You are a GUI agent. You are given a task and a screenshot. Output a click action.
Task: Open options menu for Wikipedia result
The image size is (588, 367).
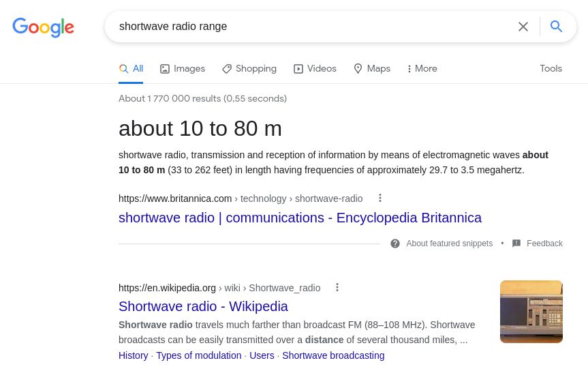337,287
